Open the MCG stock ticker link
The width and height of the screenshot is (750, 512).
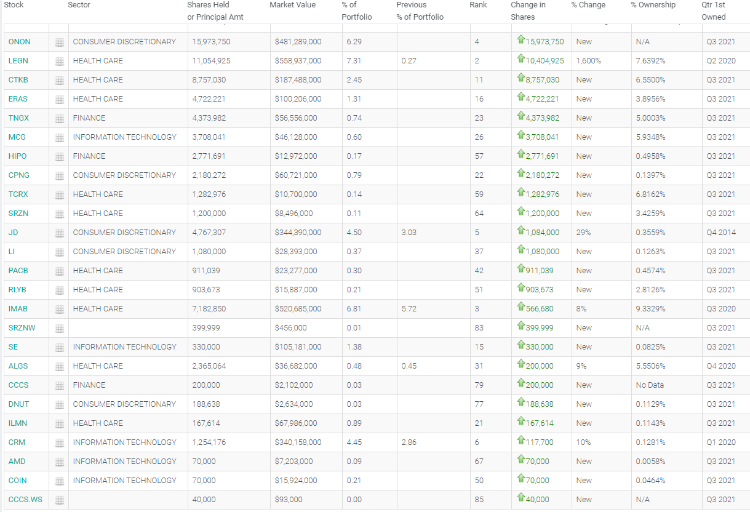pos(17,137)
